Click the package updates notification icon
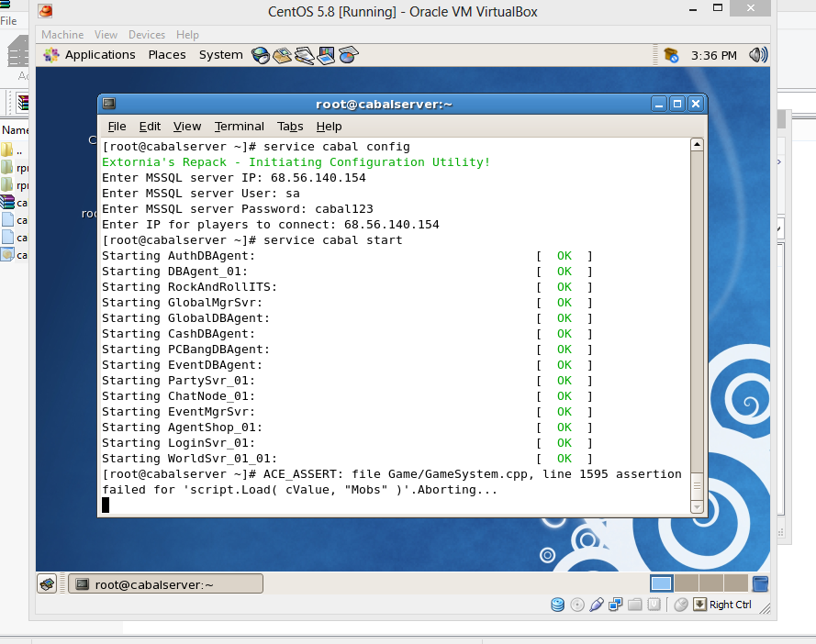816x644 pixels. [x=671, y=55]
